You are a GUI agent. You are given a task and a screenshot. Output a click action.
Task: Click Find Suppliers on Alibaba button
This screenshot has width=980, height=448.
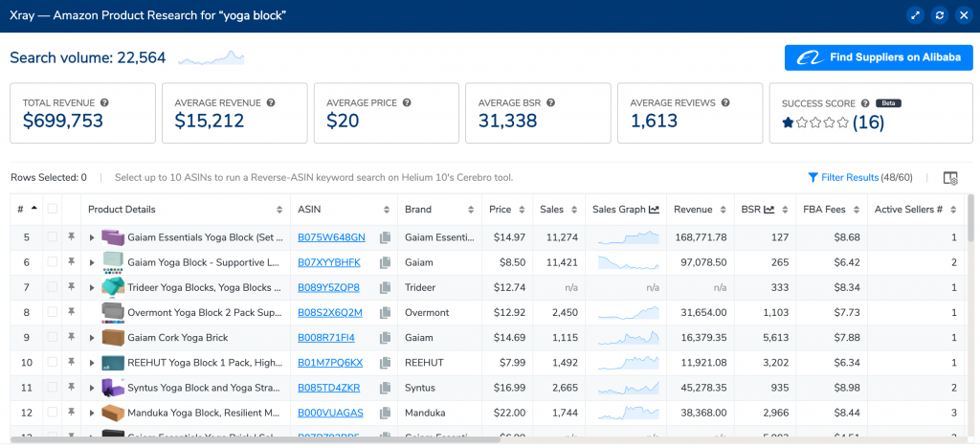point(879,57)
